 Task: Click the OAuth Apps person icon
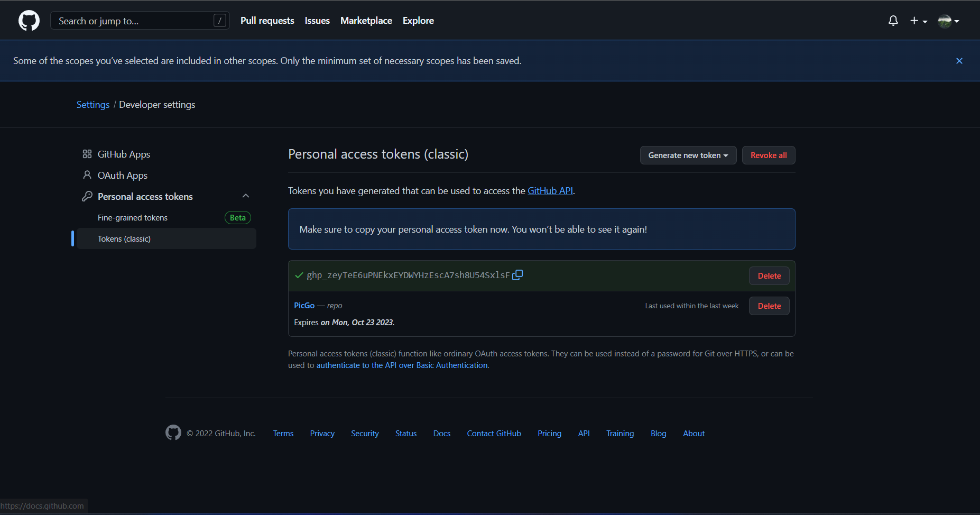click(x=87, y=175)
